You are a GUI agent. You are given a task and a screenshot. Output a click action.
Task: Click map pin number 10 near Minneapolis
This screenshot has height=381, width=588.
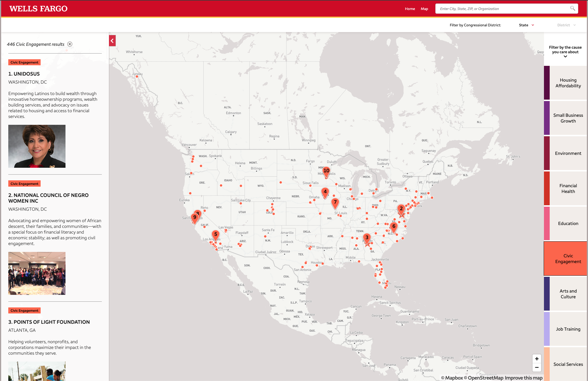tap(326, 171)
